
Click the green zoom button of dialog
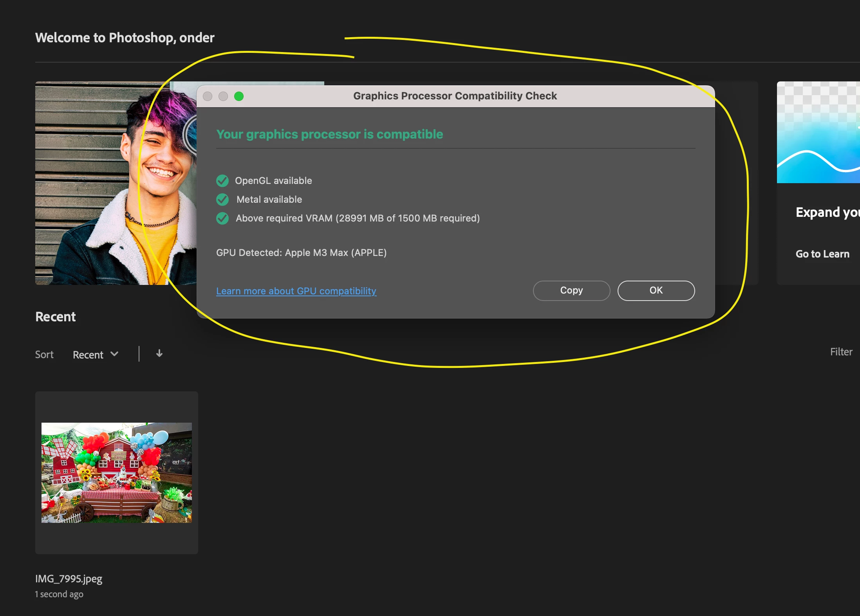tap(239, 96)
